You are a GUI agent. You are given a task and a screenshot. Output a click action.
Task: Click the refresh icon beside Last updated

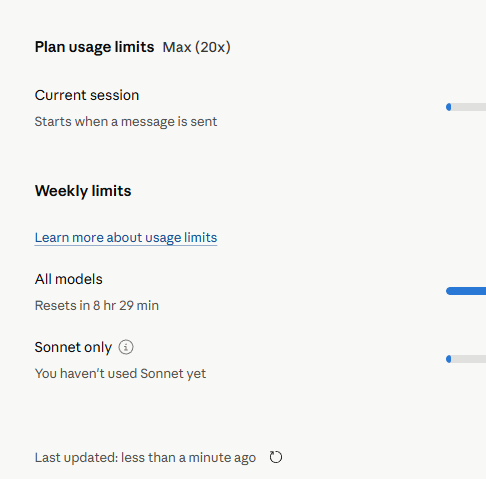tap(276, 457)
